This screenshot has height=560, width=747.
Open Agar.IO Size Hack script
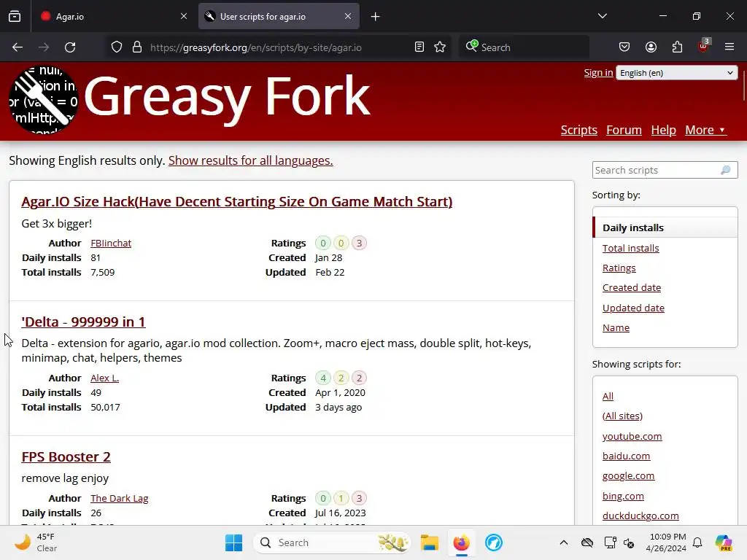237,201
